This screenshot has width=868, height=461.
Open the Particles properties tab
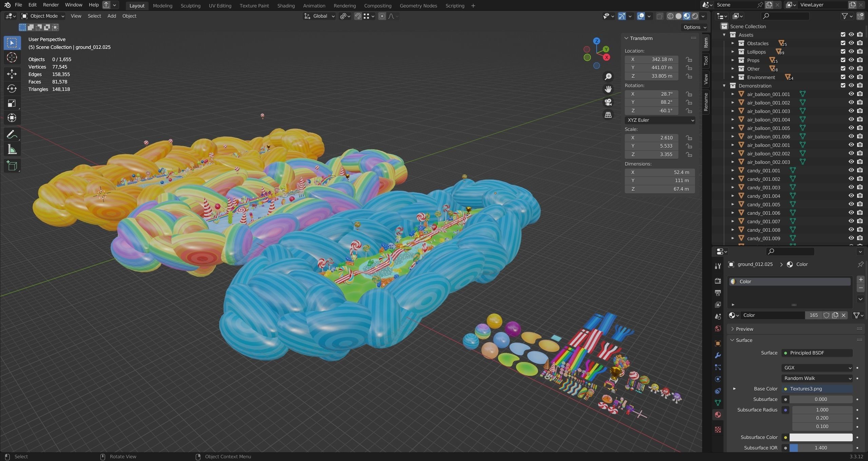click(x=718, y=367)
